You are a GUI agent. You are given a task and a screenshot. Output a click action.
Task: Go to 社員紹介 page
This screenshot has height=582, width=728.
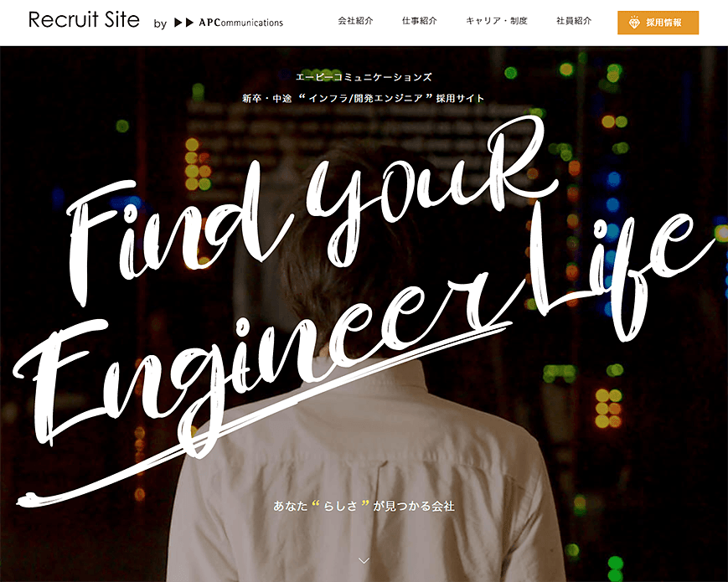tap(575, 21)
